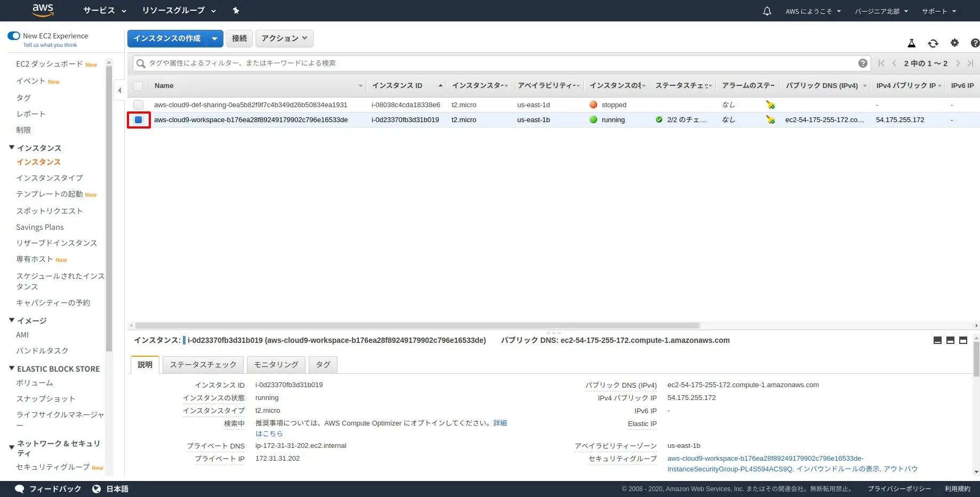This screenshot has width=980, height=497.
Task: Open the experiments flask icon
Action: click(x=912, y=43)
